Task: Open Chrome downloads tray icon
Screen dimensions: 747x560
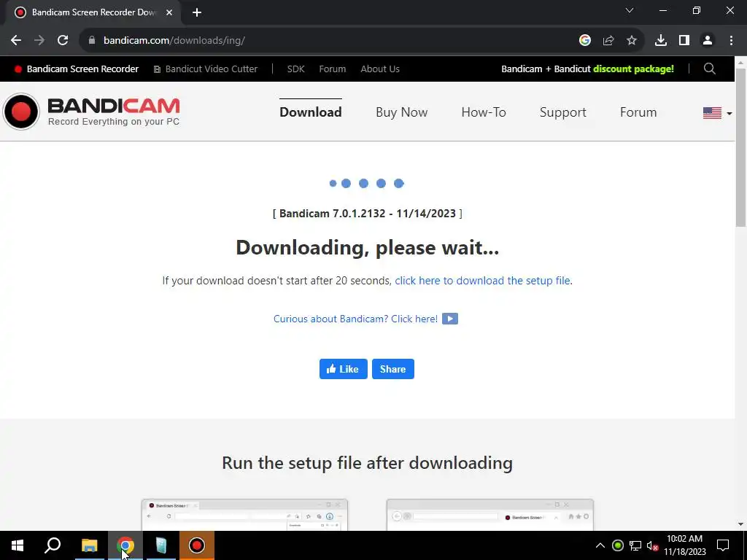Action: pyautogui.click(x=661, y=41)
